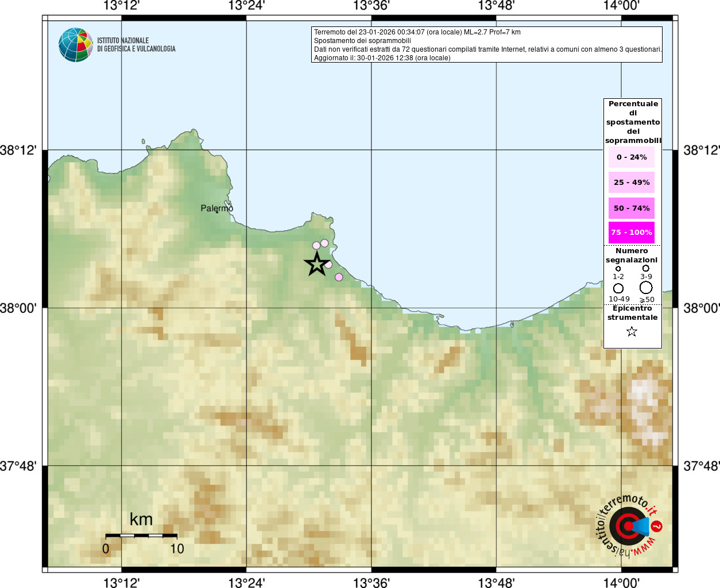Click the 'Numero segnalazioni' legend heading
Viewport: 720px width, 588px height.
tap(632, 256)
